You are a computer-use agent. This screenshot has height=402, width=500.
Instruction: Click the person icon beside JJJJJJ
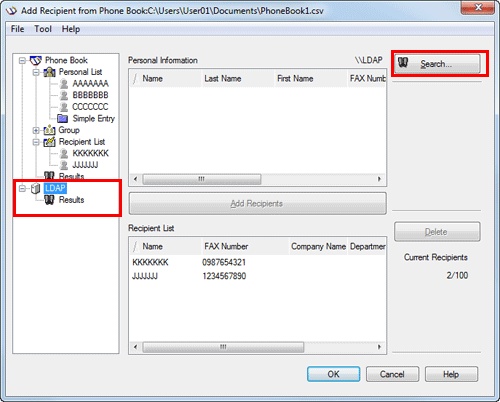pyautogui.click(x=64, y=165)
